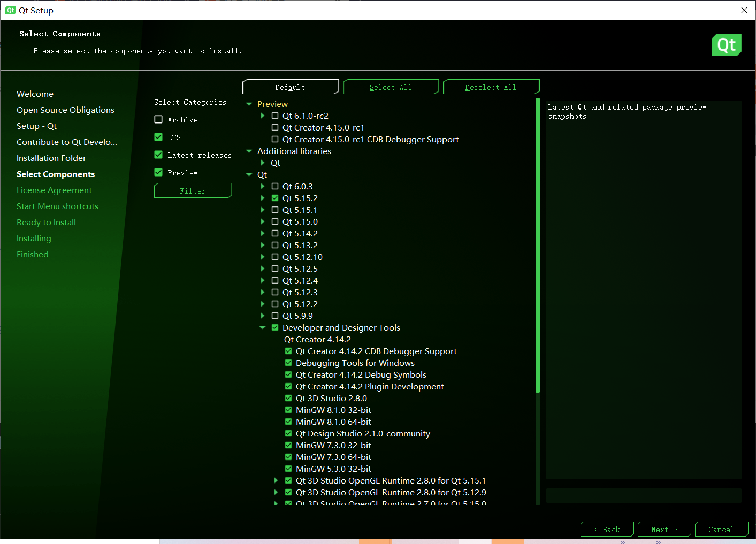
Task: Select the Qt Creator 4.14.2 row
Action: pyautogui.click(x=317, y=339)
